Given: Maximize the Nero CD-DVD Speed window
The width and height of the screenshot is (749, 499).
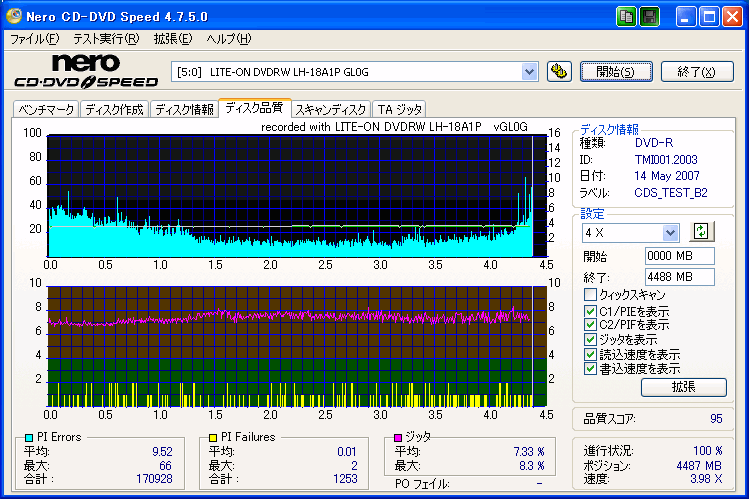Looking at the screenshot, I should pyautogui.click(x=709, y=17).
